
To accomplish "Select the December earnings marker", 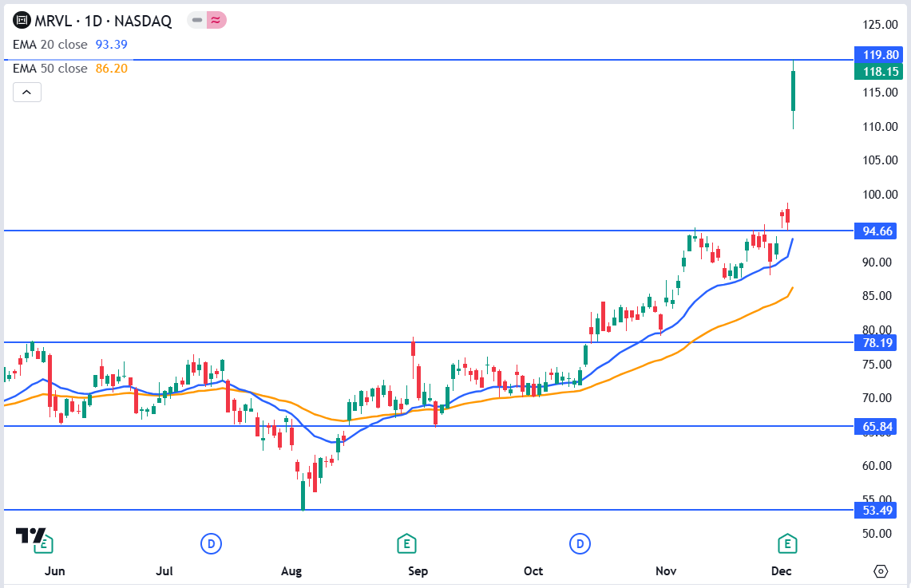I will [x=787, y=543].
